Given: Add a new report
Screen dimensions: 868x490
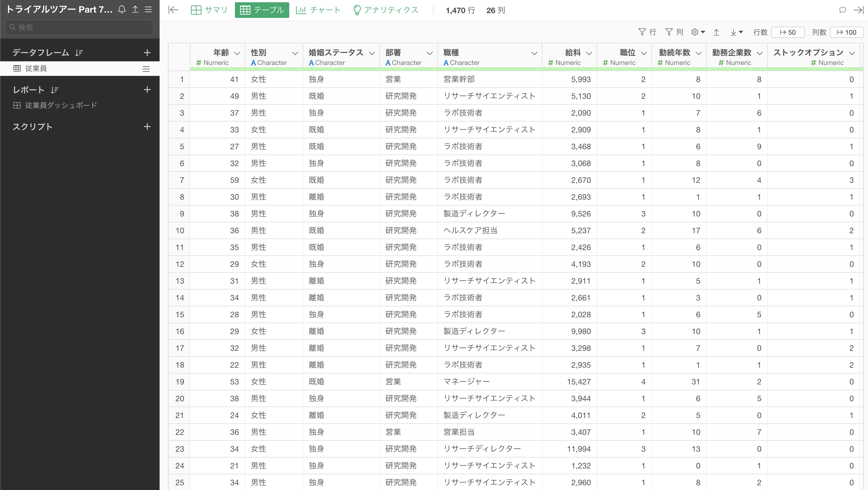Looking at the screenshot, I should pyautogui.click(x=147, y=90).
